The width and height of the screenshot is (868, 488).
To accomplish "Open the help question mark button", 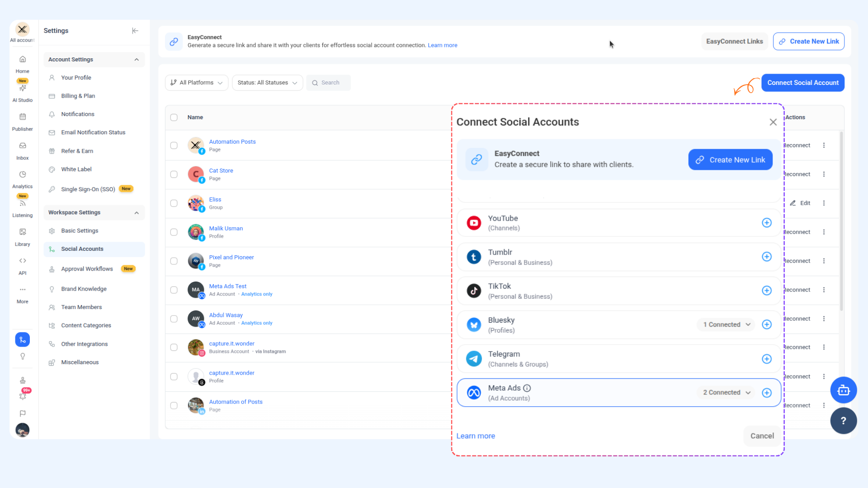I will pyautogui.click(x=844, y=421).
